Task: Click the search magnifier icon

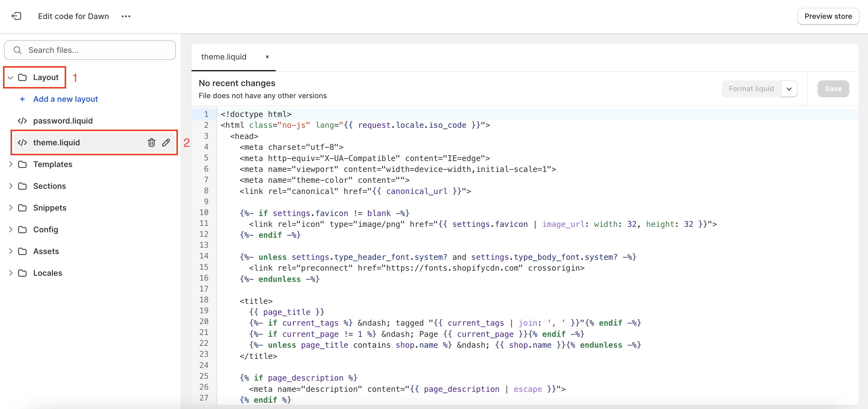Action: [18, 50]
